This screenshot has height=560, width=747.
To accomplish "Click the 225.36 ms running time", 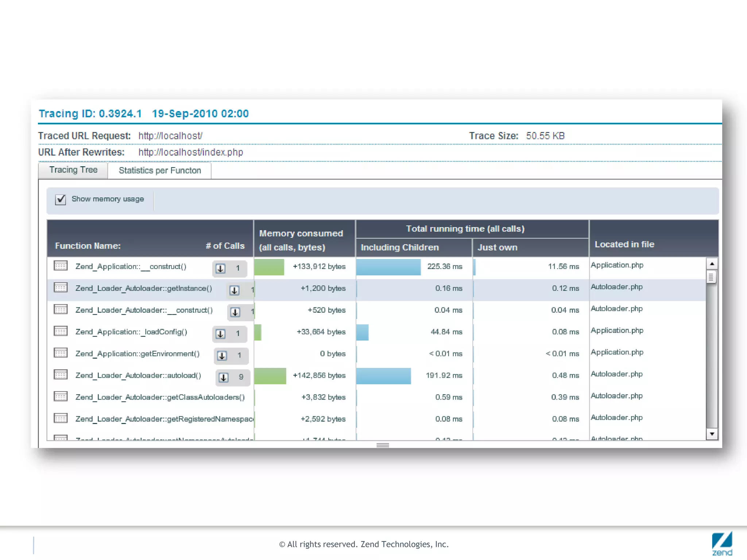I will (445, 267).
